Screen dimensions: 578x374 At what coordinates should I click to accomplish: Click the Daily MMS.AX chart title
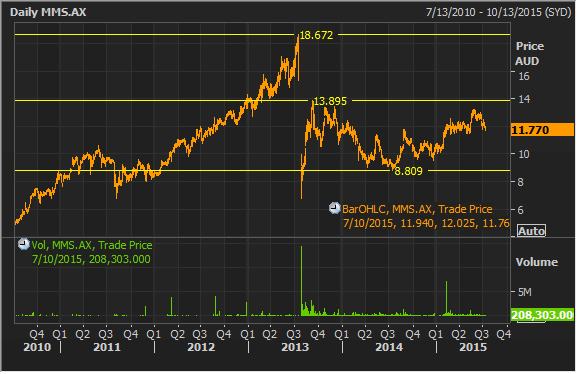[x=48, y=12]
